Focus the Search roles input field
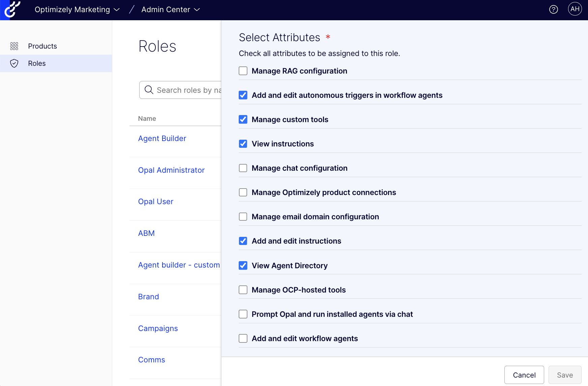Image resolution: width=588 pixels, height=386 pixels. (188, 90)
